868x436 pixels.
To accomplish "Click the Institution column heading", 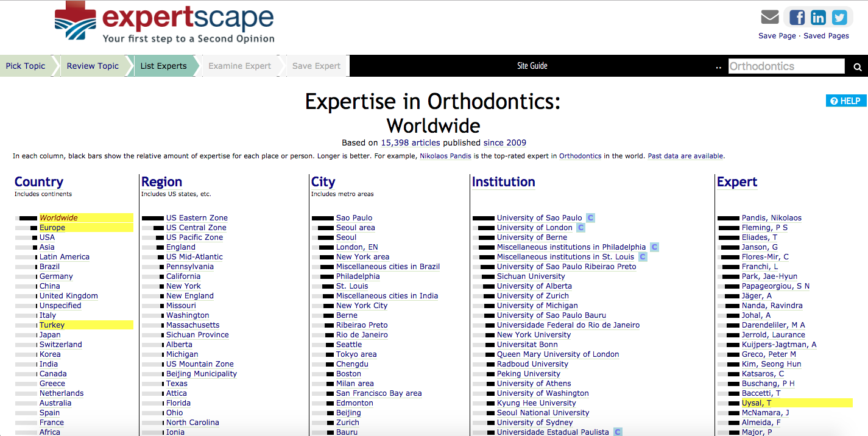I will (503, 182).
